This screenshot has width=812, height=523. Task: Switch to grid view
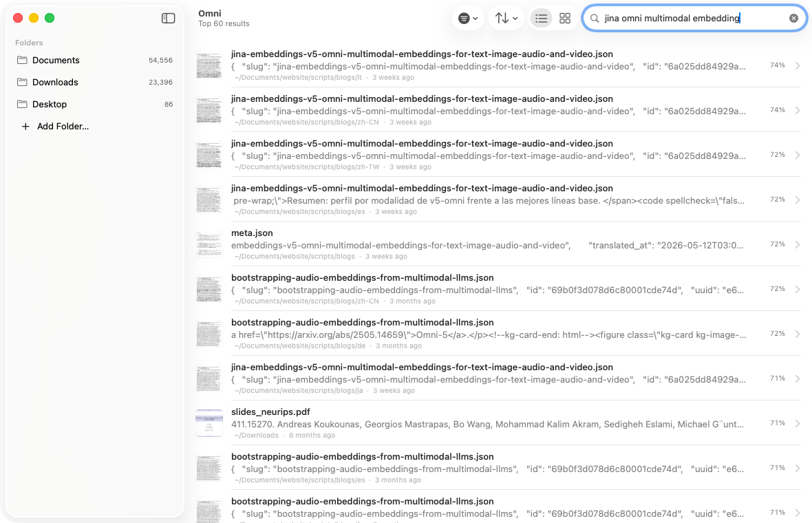(565, 18)
